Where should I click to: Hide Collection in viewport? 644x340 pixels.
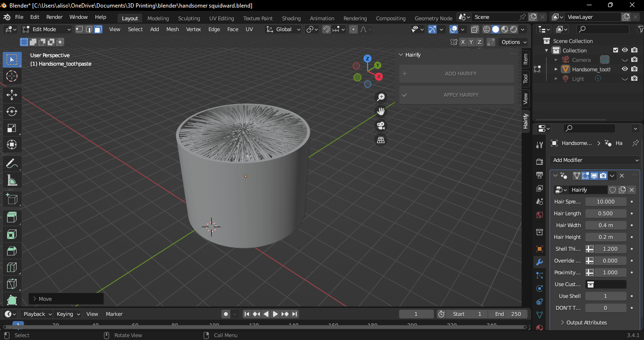(625, 50)
